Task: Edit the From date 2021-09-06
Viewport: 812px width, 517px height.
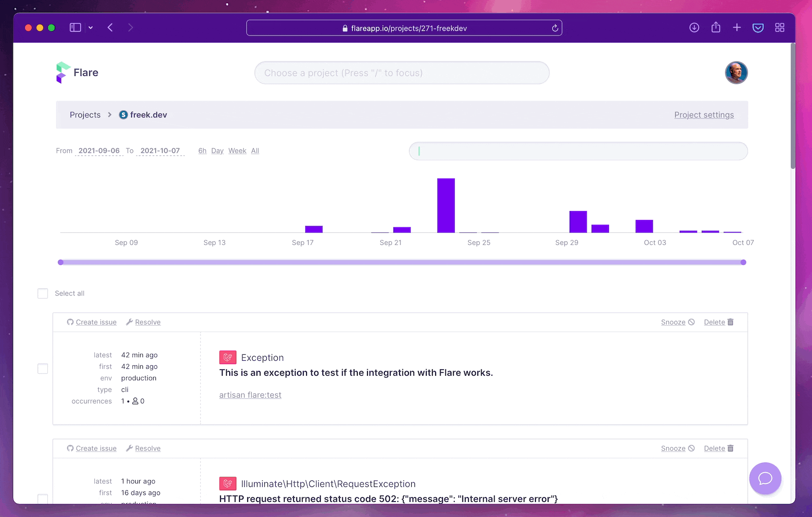Action: point(99,151)
